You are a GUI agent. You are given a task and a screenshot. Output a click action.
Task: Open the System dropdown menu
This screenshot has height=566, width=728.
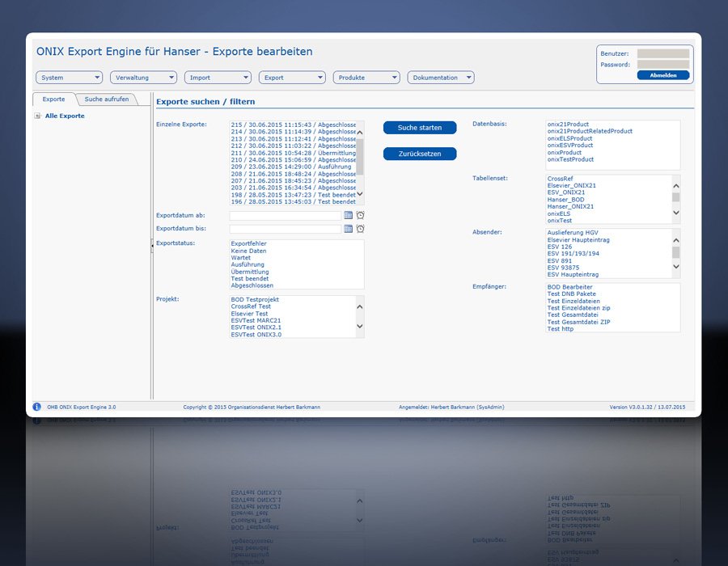[x=70, y=78]
